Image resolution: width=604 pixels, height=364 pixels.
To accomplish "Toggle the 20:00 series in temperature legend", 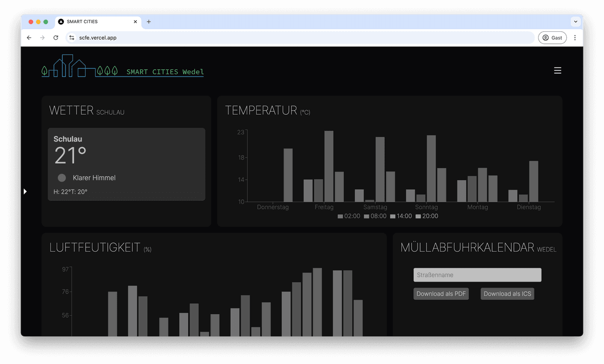I will 427,216.
